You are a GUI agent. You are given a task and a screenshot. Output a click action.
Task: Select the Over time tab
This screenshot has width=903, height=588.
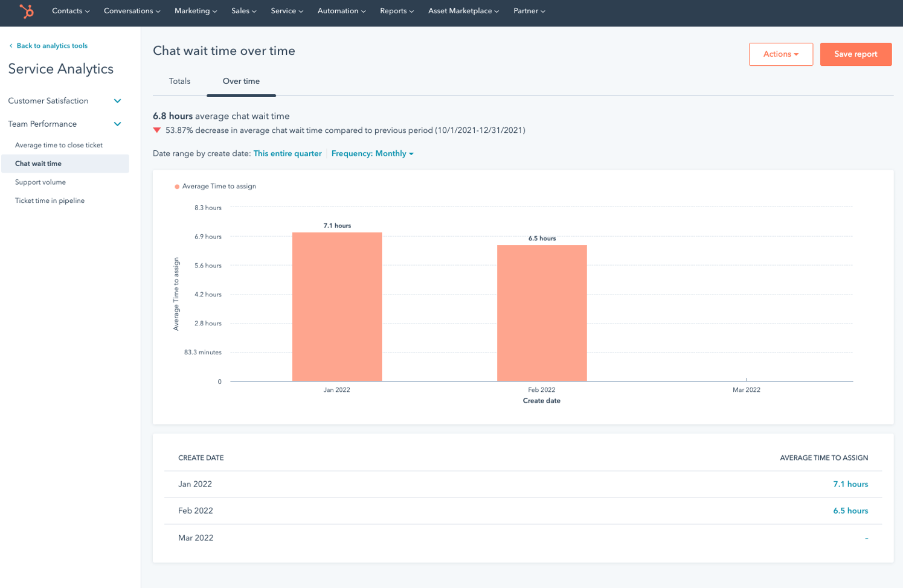pyautogui.click(x=241, y=81)
